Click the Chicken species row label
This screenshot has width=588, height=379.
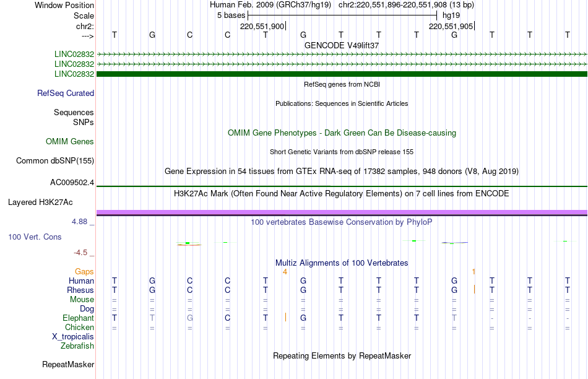tap(79, 327)
